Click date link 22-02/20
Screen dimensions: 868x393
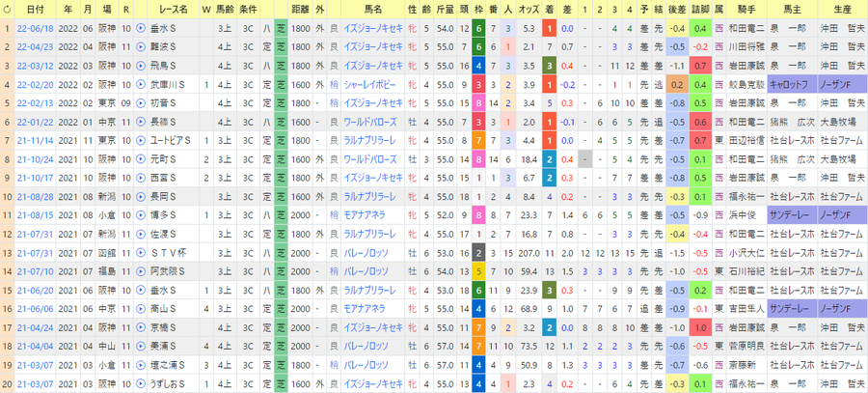(x=36, y=85)
